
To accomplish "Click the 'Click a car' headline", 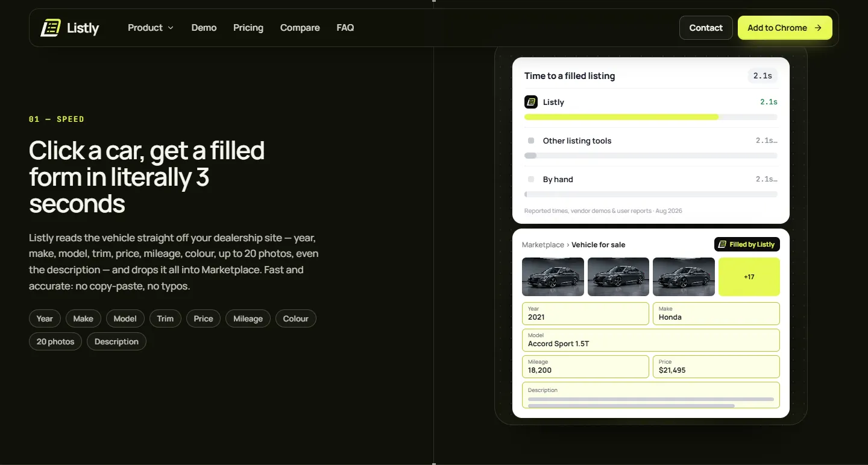I will [x=147, y=177].
